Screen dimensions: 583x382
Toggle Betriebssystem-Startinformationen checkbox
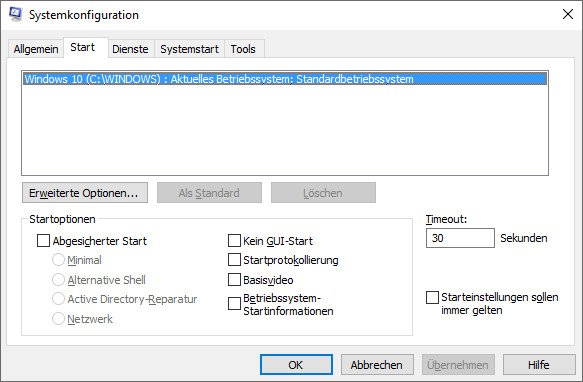[234, 304]
